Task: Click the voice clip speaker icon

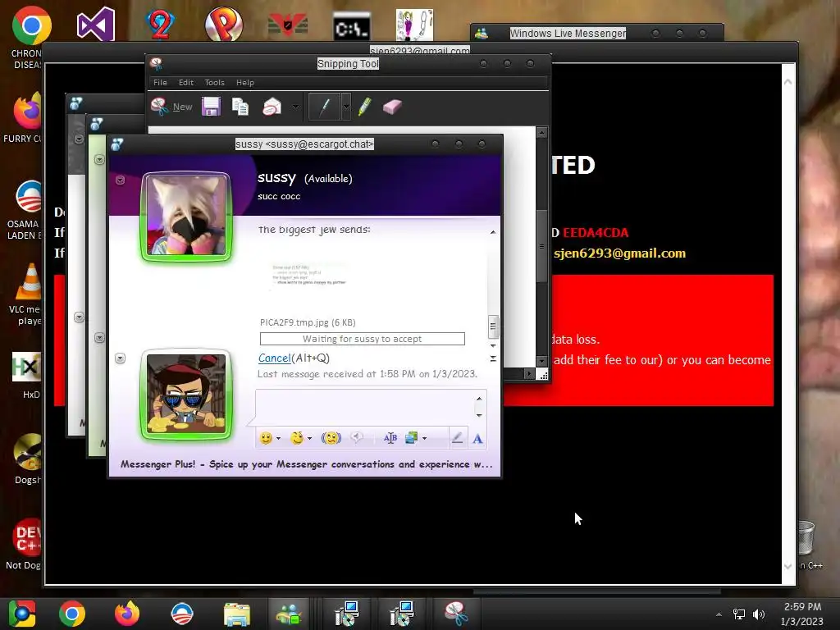Action: coord(356,438)
